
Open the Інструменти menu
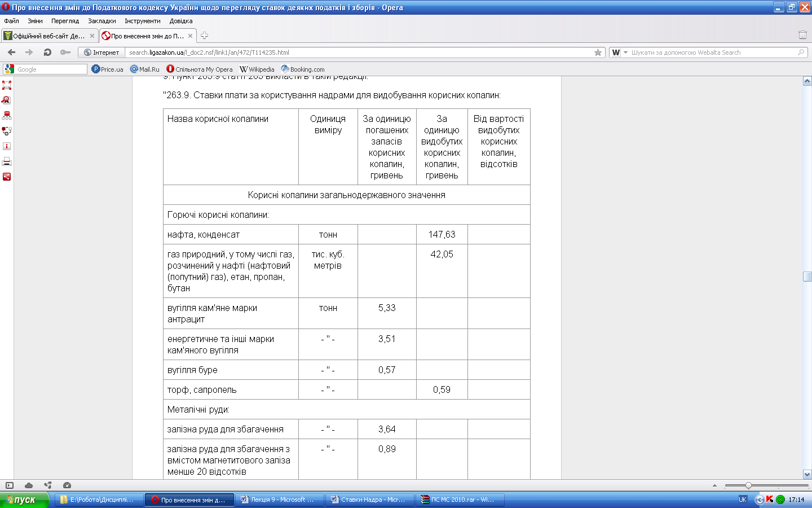pyautogui.click(x=143, y=21)
